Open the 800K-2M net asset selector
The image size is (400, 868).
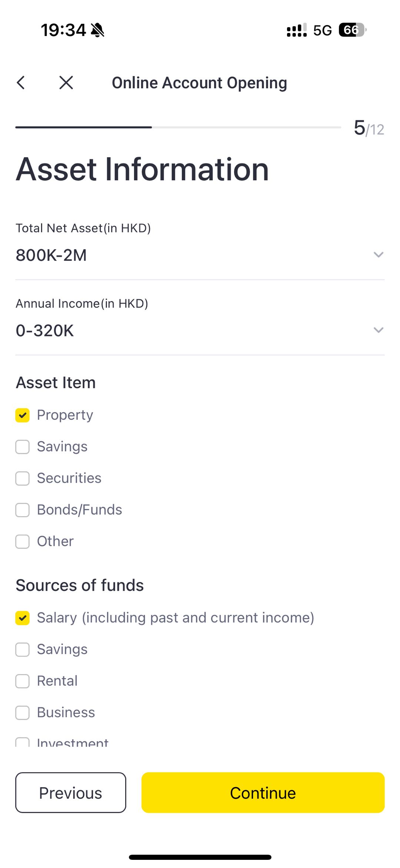51,255
